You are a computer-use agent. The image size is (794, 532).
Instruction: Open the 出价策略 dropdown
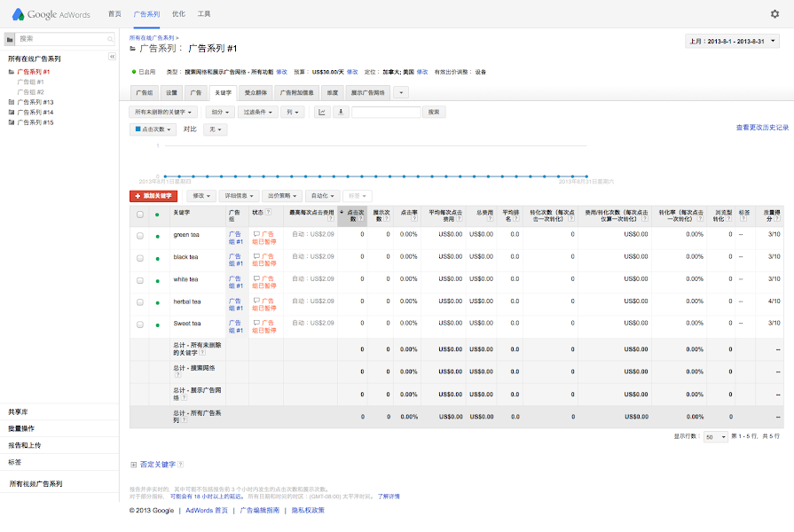pyautogui.click(x=282, y=196)
